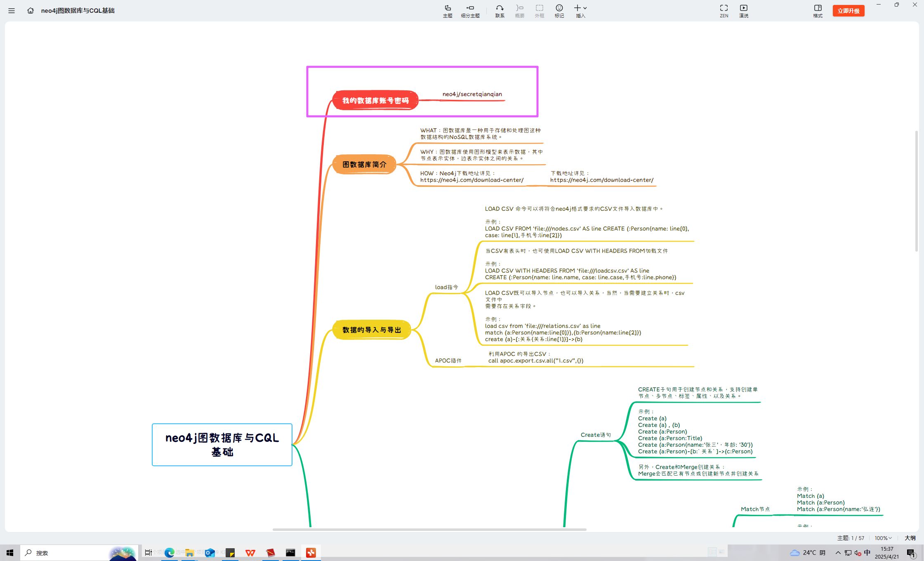
Task: Select the HOW Neo4j下载地址 node
Action: (x=472, y=177)
